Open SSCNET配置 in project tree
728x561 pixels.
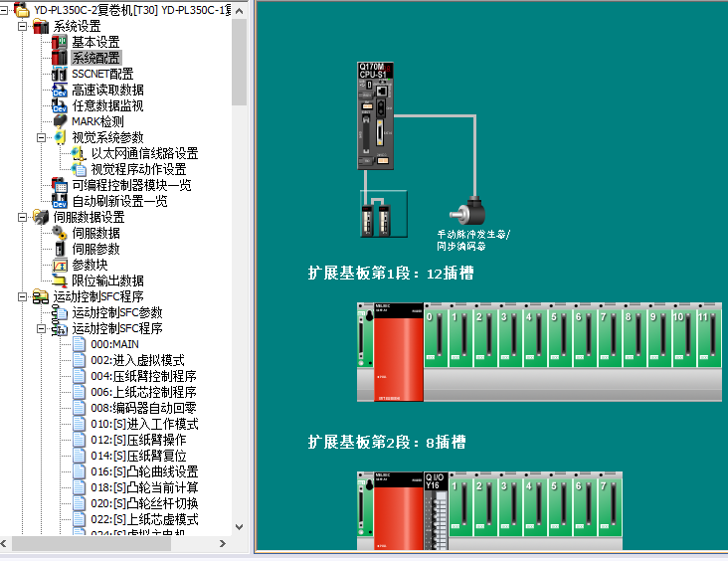pos(101,74)
